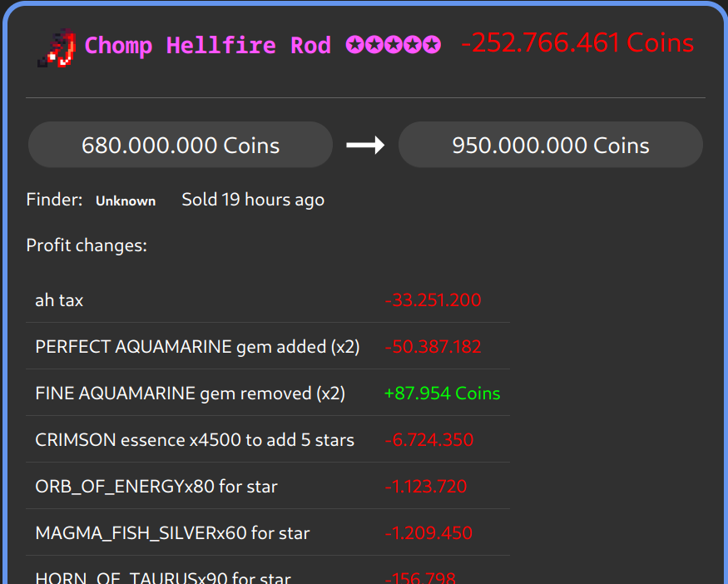
Task: Click the -50.387.182 gem cost value
Action: [x=433, y=347]
